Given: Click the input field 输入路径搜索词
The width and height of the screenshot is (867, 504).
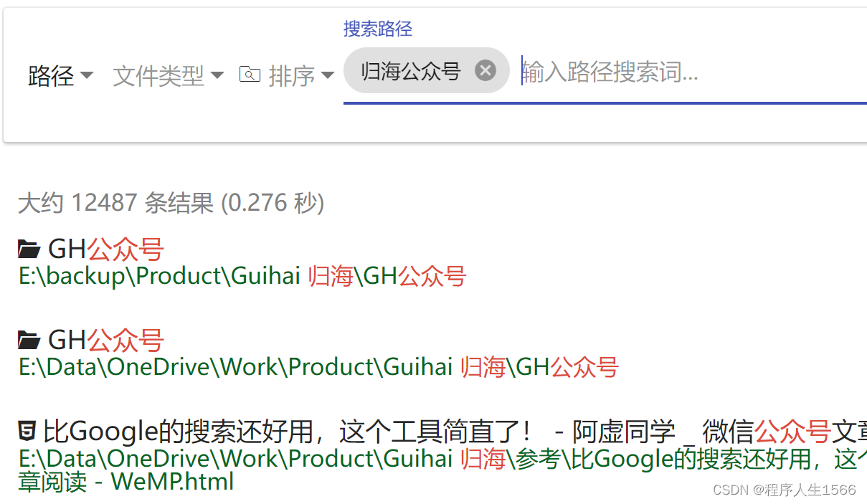Looking at the screenshot, I should coord(693,72).
